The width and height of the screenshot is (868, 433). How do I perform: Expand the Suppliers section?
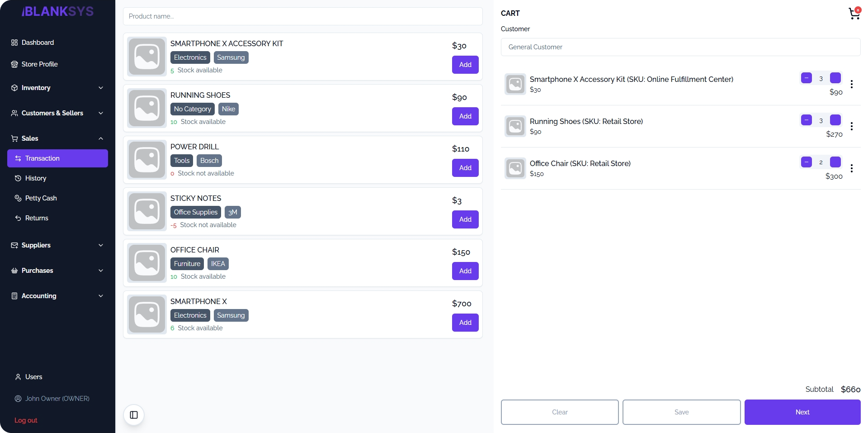tap(36, 245)
